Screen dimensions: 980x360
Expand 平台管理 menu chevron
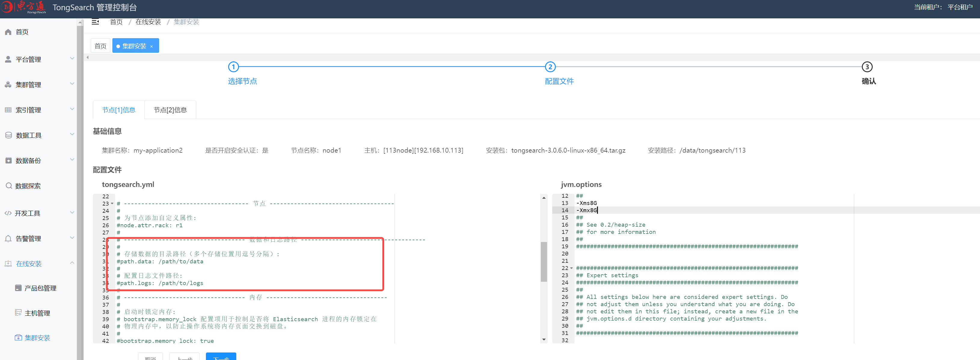[x=72, y=59]
